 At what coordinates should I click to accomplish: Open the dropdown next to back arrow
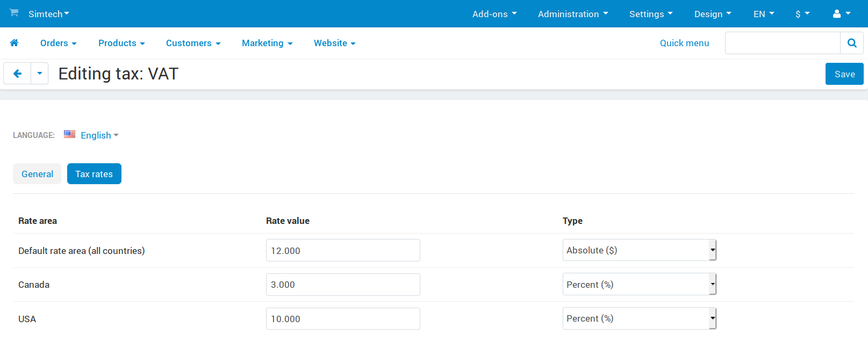click(x=40, y=74)
